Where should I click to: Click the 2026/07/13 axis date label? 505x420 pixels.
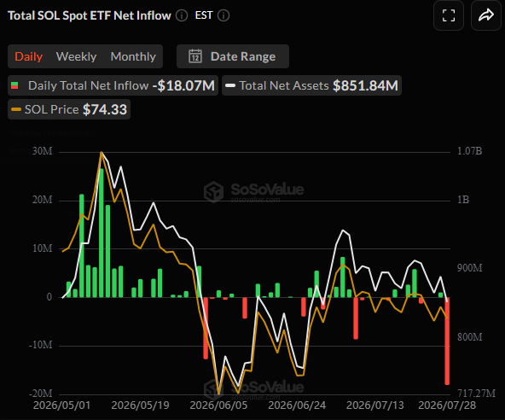[x=375, y=405]
